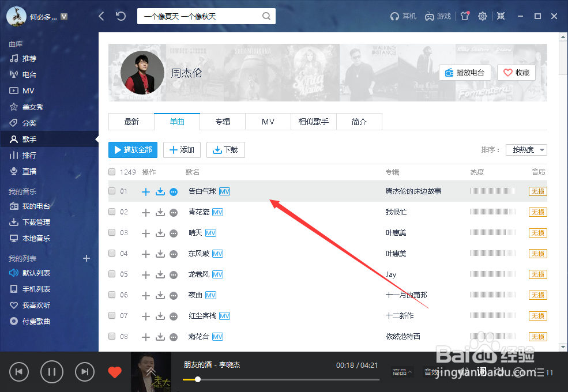The height and width of the screenshot is (392, 568).
Task: Open the settings gear icon
Action: 483,16
